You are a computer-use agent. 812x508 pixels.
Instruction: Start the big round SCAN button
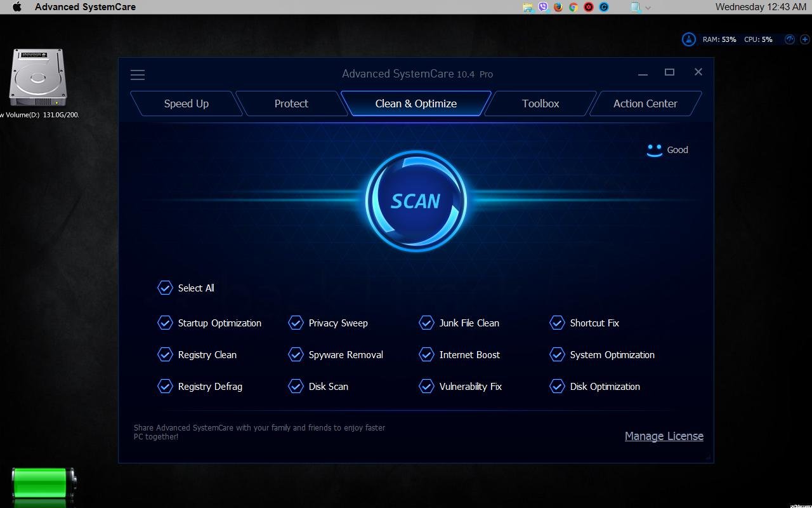(x=416, y=201)
